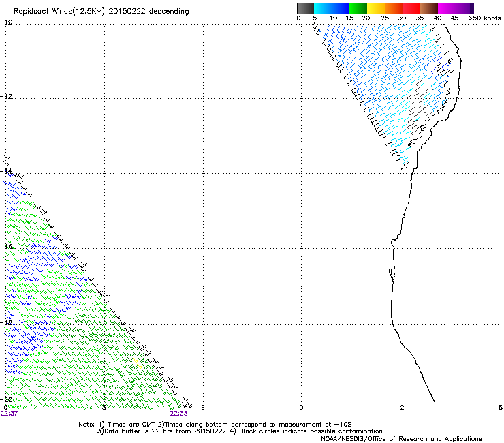This screenshot has height=443, width=504.
Task: Click the '45' label under the color scale
Action: click(454, 18)
